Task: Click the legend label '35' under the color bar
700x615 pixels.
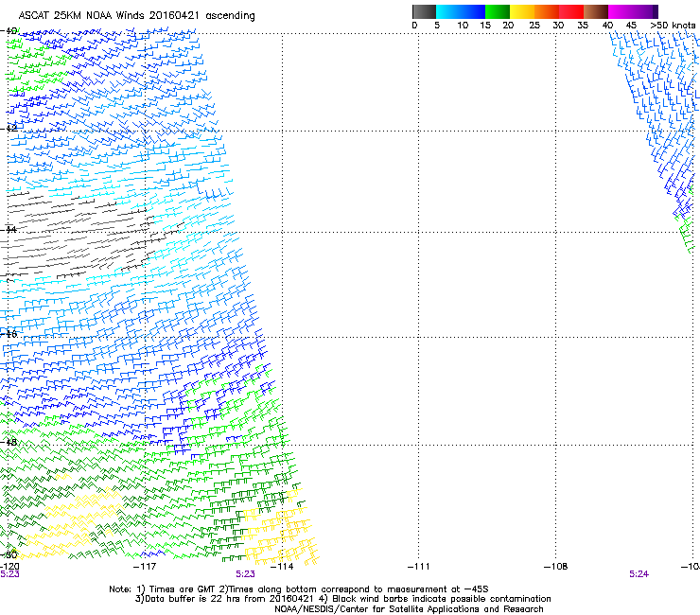Action: [x=583, y=26]
